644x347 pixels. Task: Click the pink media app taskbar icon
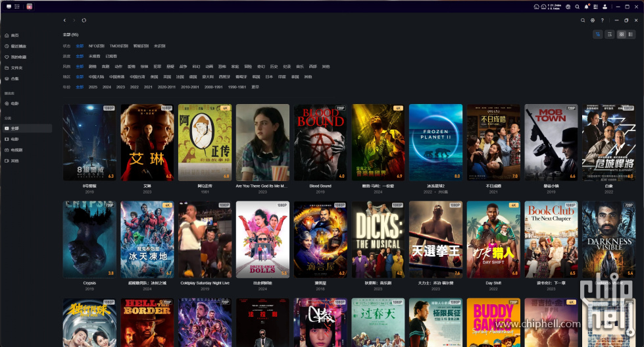pyautogui.click(x=29, y=7)
